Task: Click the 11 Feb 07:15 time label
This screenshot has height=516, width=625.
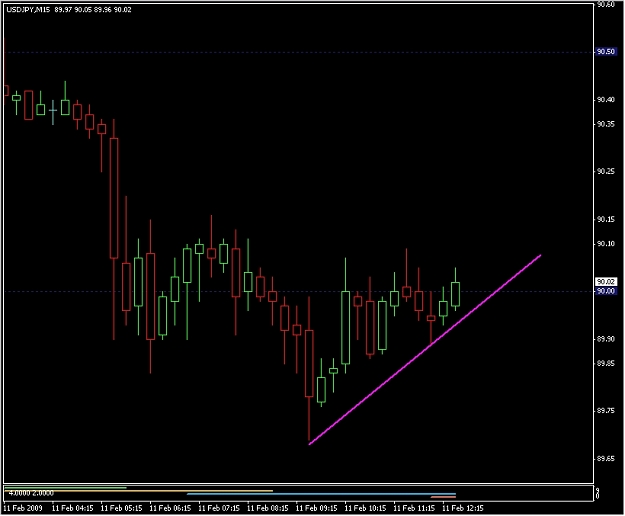Action: pos(219,508)
